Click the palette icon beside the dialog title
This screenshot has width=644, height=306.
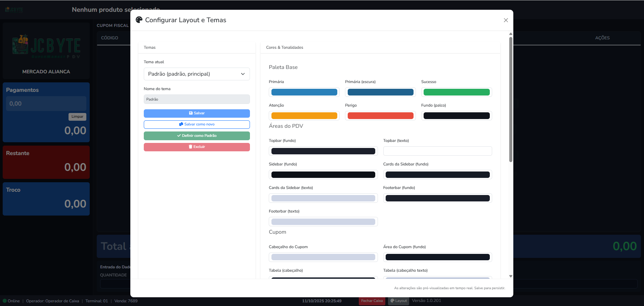click(139, 20)
